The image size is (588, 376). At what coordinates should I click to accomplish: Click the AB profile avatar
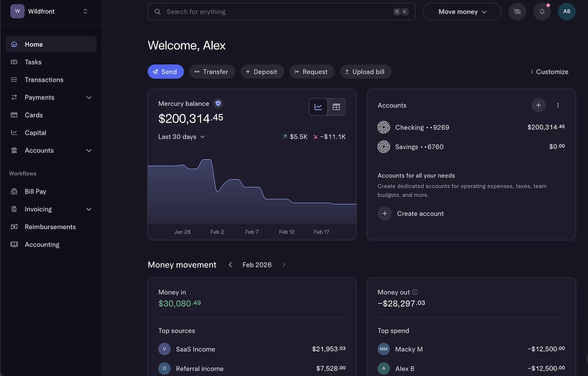pyautogui.click(x=567, y=11)
